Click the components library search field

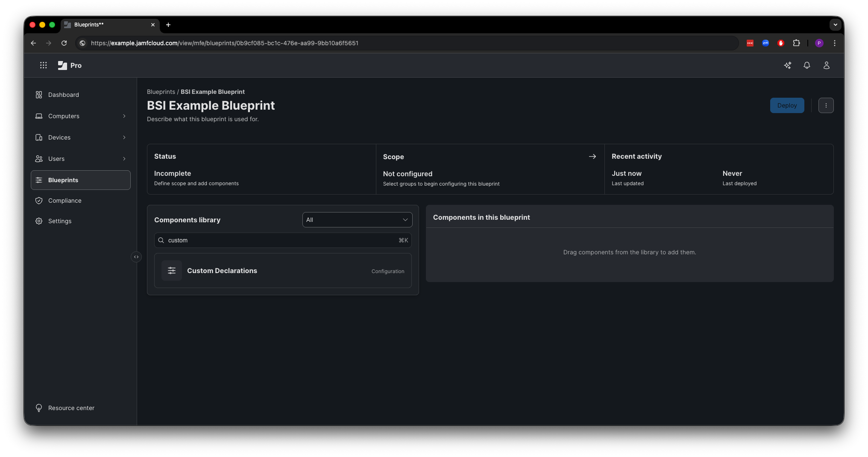282,240
